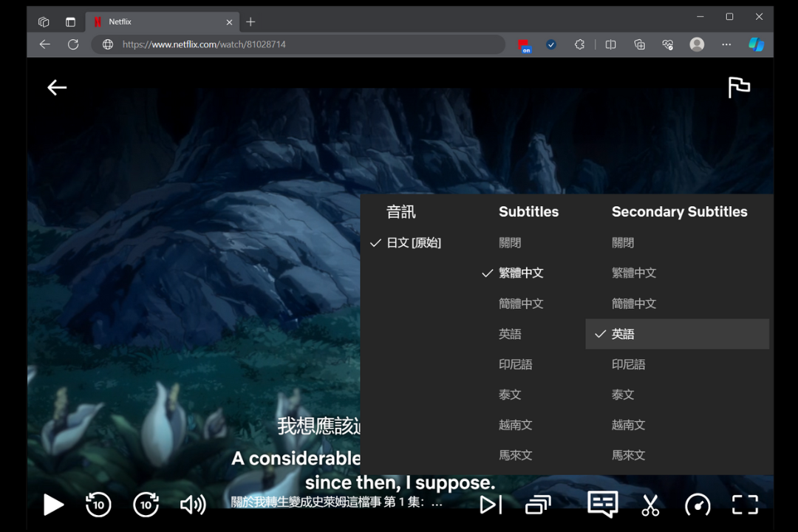798x532 pixels.
Task: Click the netflix.com address bar
Action: point(299,44)
